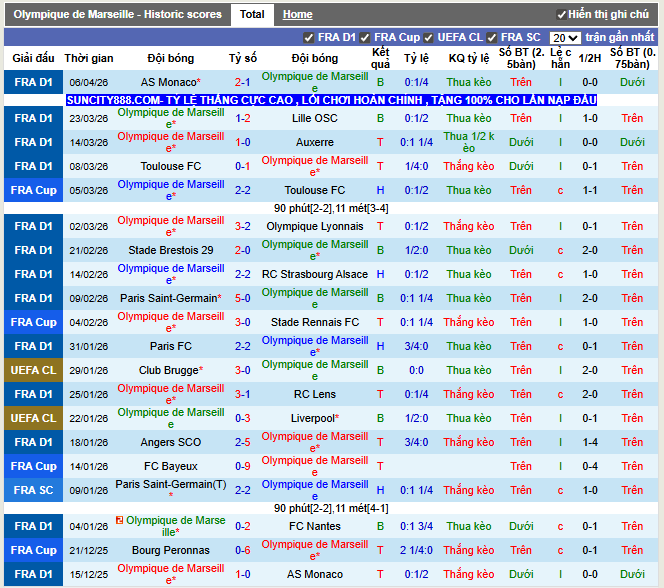
Task: Click the UEFA CL badge for Liverpool match
Action: click(33, 418)
